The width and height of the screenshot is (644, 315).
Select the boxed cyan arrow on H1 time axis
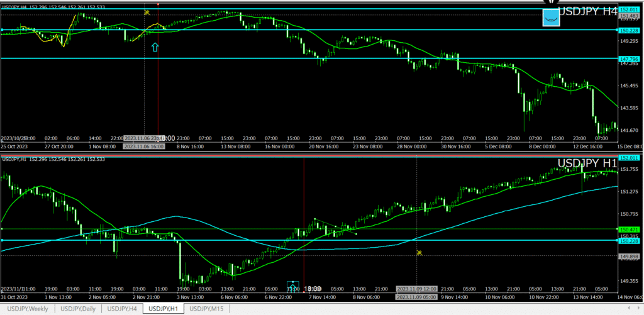292,288
